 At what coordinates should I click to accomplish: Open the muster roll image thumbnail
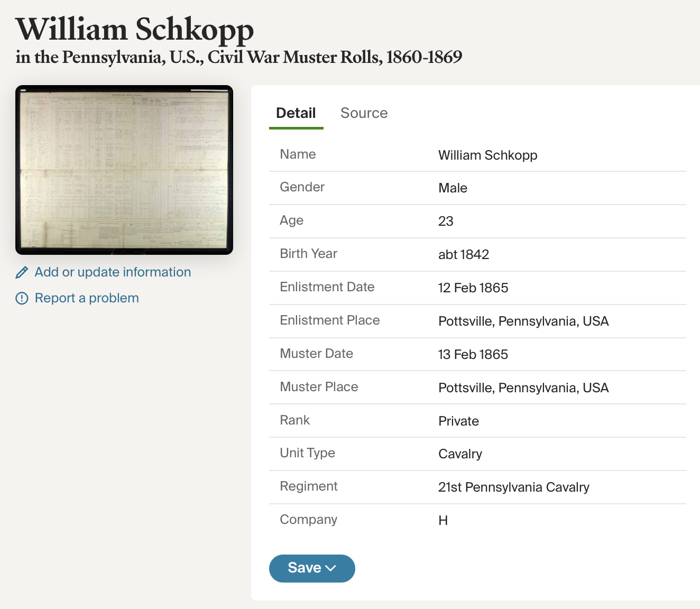(x=124, y=170)
